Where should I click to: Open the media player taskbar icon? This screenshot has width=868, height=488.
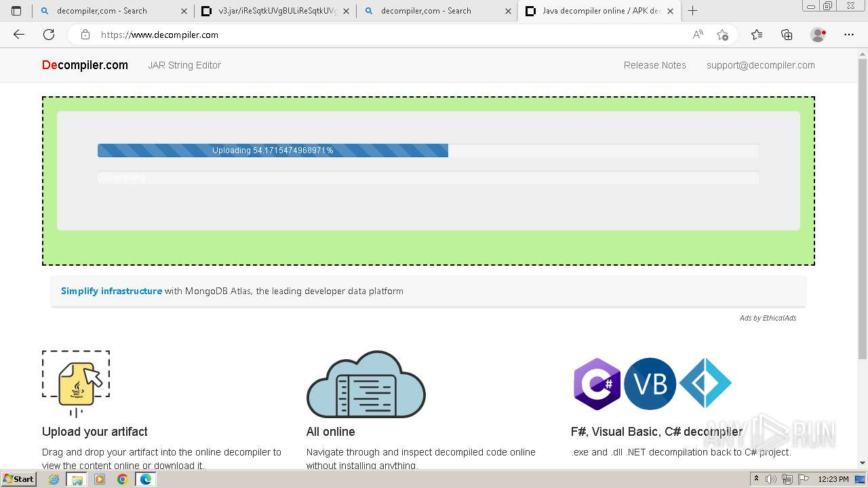click(x=100, y=479)
